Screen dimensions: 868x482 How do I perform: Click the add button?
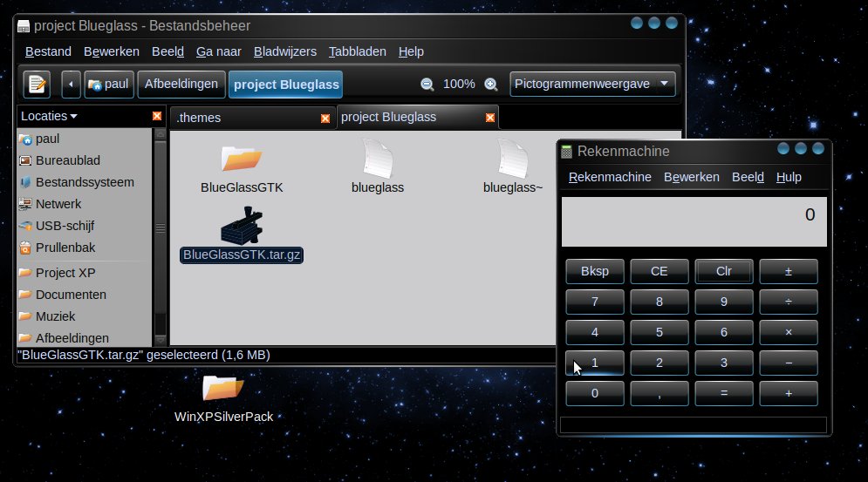[789, 393]
